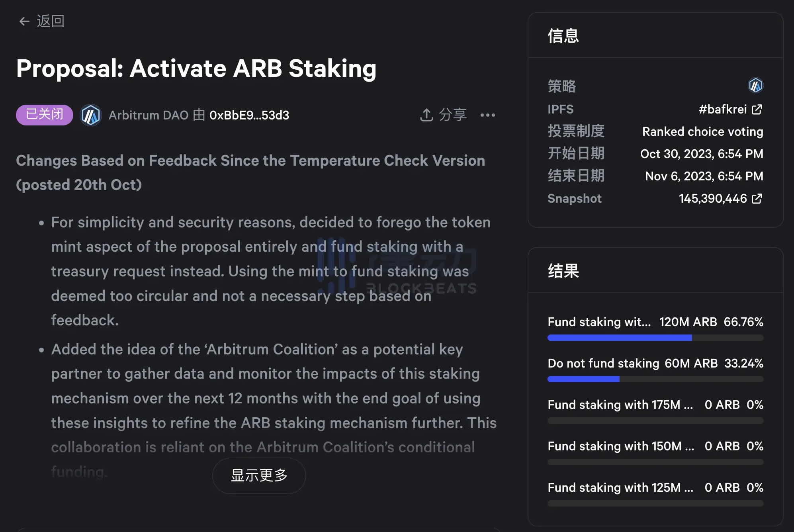Click the Do not fund staking result bar
The height and width of the screenshot is (532, 794).
[x=655, y=379]
